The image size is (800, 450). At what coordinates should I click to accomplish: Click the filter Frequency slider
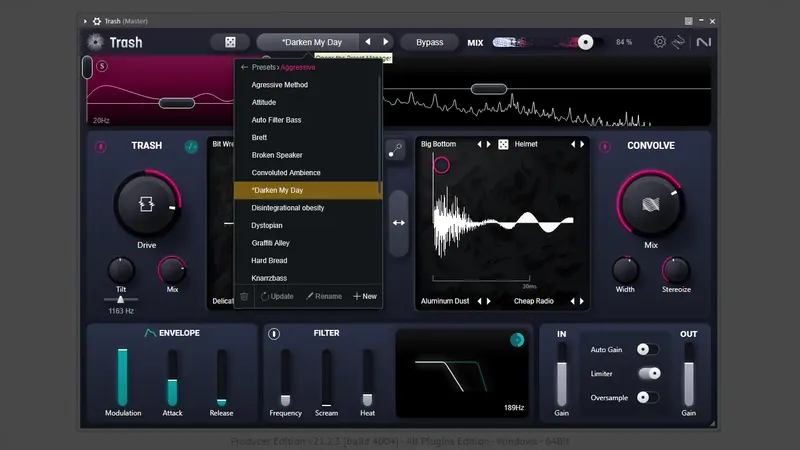pos(286,378)
